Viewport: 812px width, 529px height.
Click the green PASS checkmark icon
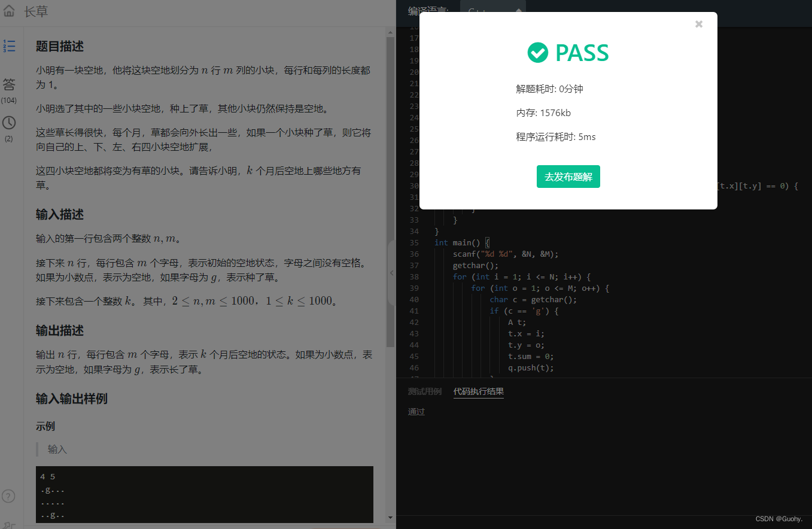(x=537, y=53)
